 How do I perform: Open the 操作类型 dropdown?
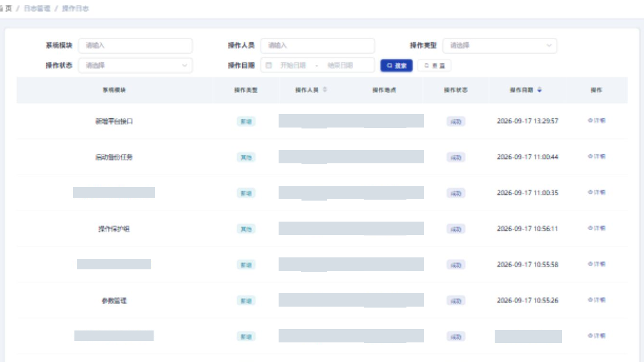(500, 45)
